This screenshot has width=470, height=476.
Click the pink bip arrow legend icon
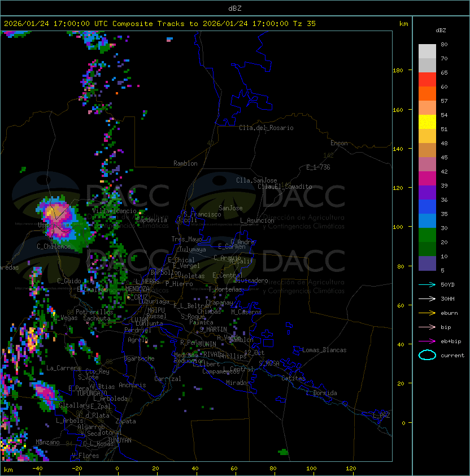pyautogui.click(x=427, y=327)
